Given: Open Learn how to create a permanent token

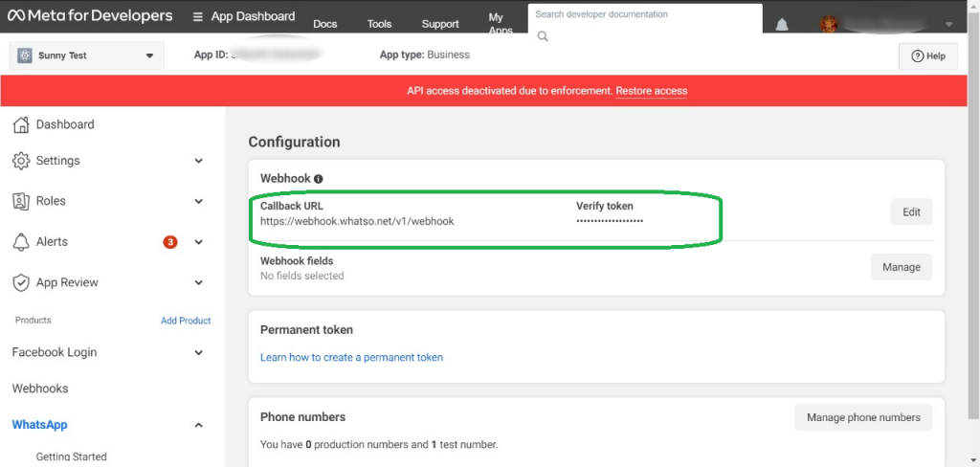Looking at the screenshot, I should pyautogui.click(x=351, y=357).
